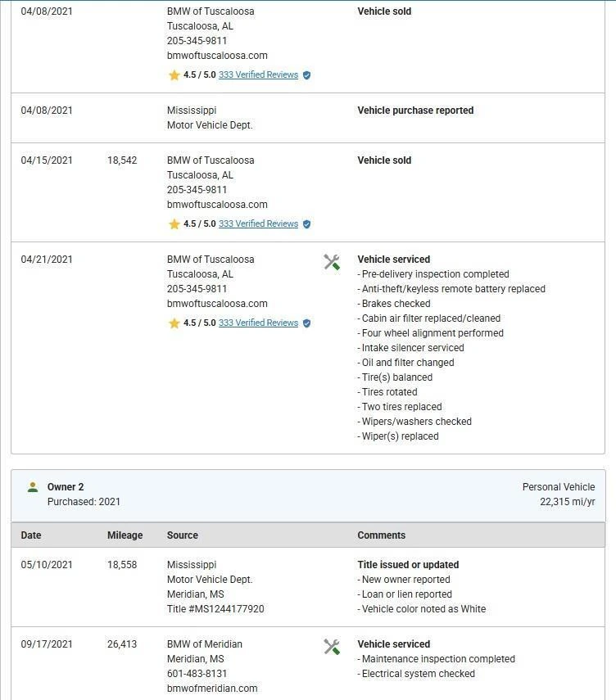The width and height of the screenshot is (616, 700).
Task: Click the Comments column header
Action: pyautogui.click(x=381, y=535)
